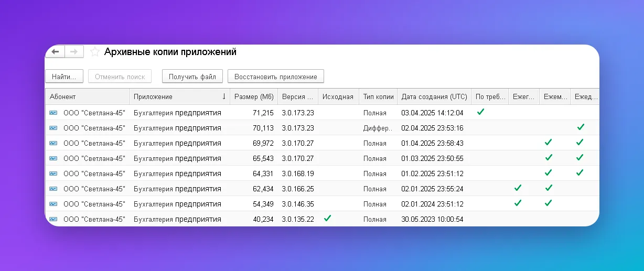This screenshot has width=644, height=271.
Task: Select date cell 01.04.2025 23:58:43
Action: (x=432, y=143)
